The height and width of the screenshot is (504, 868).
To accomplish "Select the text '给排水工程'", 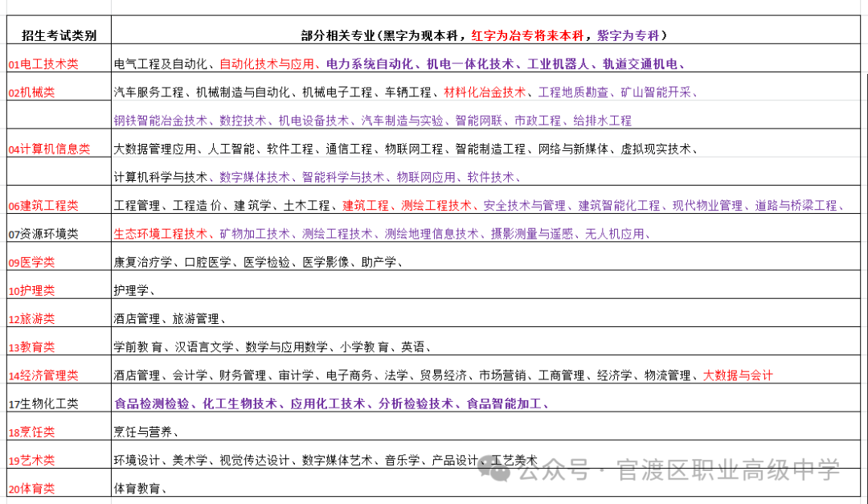I will click(x=602, y=121).
